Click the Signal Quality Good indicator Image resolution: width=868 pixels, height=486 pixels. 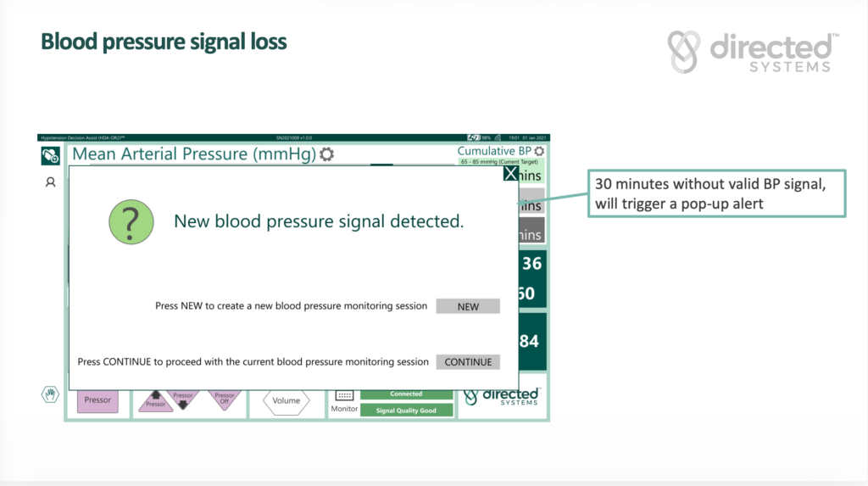[406, 411]
